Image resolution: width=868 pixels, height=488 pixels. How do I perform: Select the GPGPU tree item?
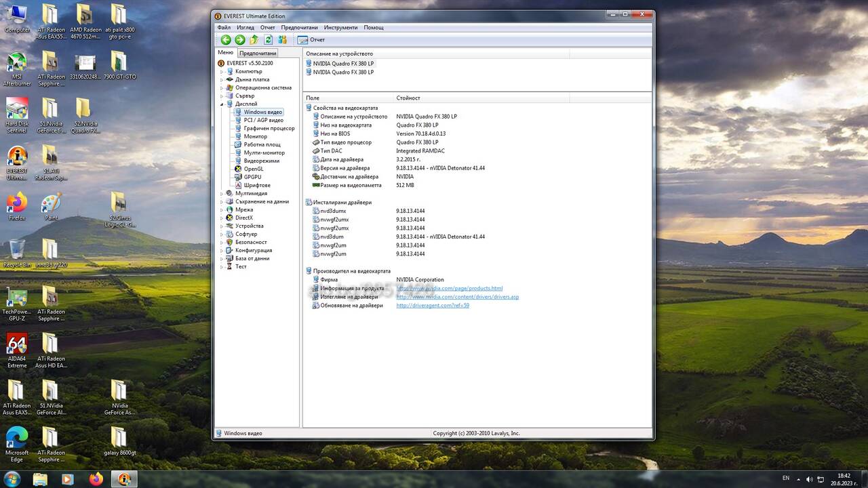[x=252, y=177]
